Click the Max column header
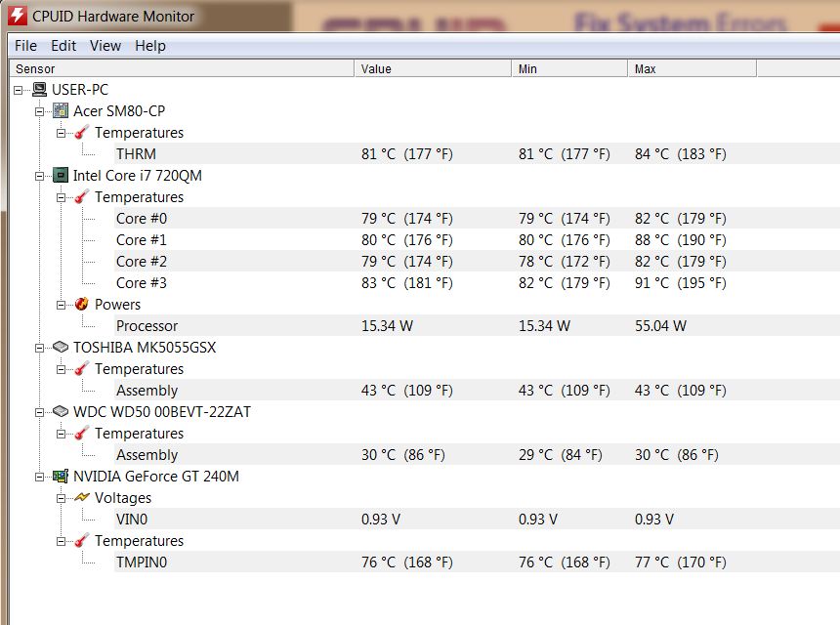The height and width of the screenshot is (625, 840). pos(692,68)
